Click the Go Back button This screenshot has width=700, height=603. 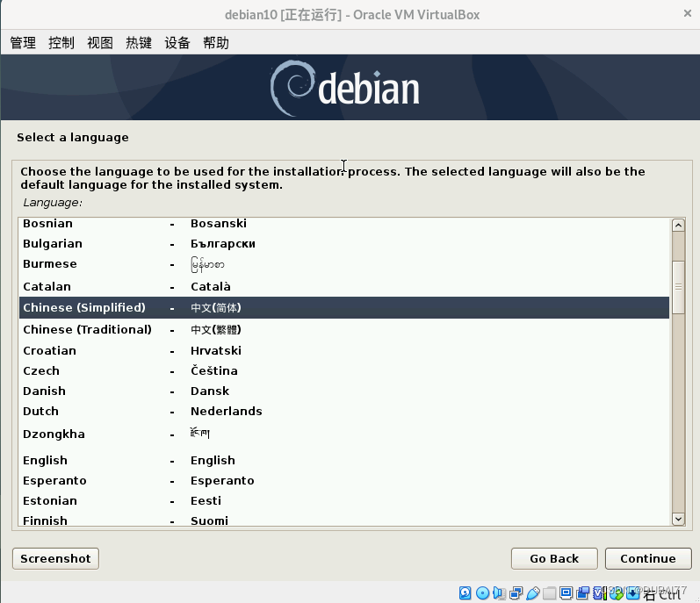554,558
